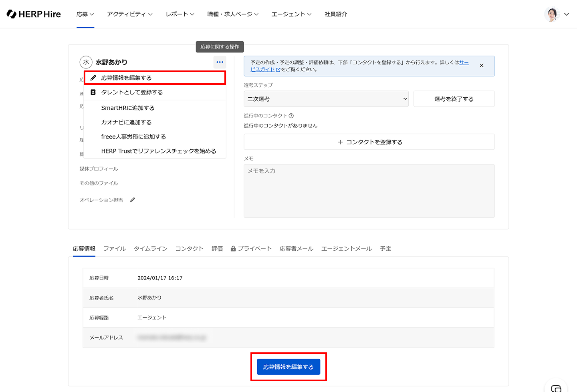Viewport: 577px width, 392px height.
Task: Open the タイムライン tab
Action: click(x=151, y=249)
